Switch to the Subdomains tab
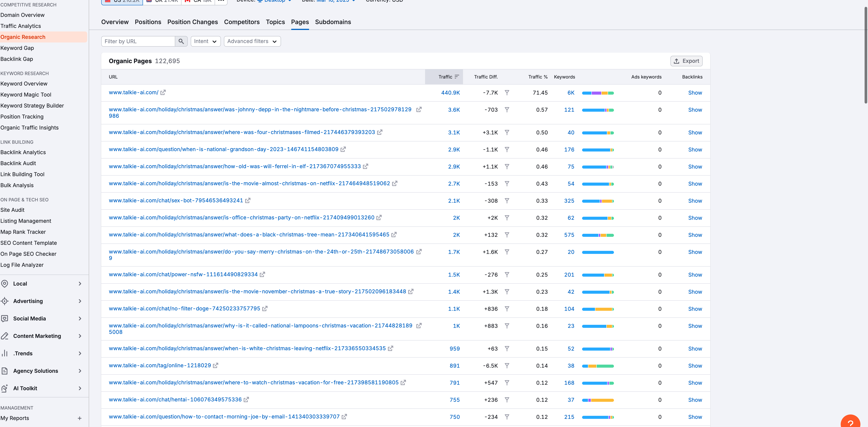Image resolution: width=868 pixels, height=427 pixels. point(333,22)
